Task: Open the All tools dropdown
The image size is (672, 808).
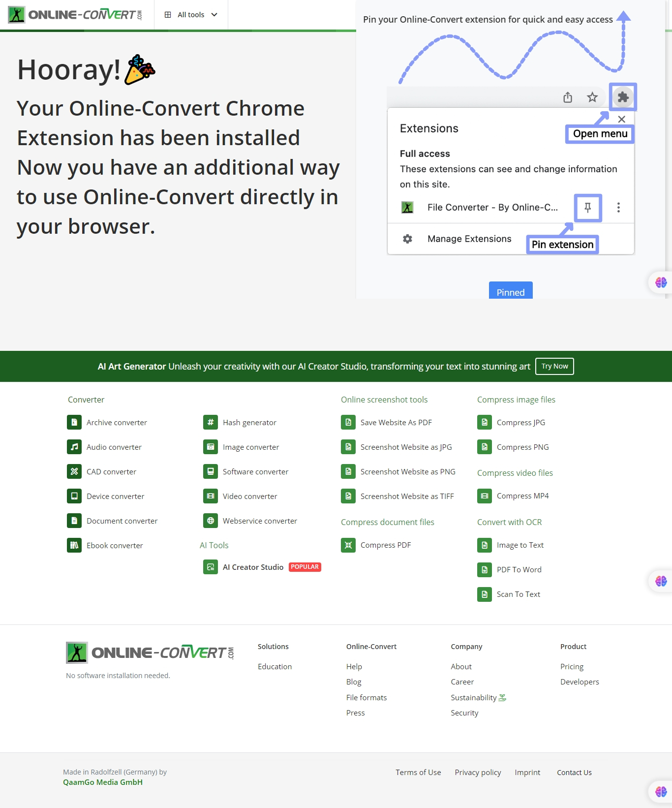Action: click(191, 15)
